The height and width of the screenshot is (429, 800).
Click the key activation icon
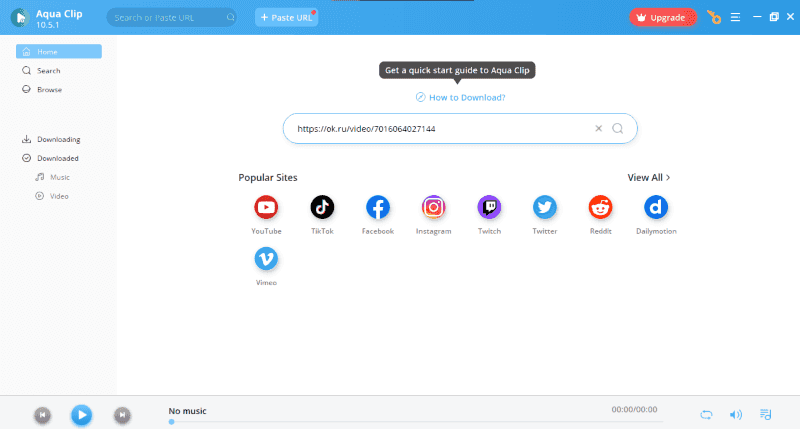click(713, 17)
